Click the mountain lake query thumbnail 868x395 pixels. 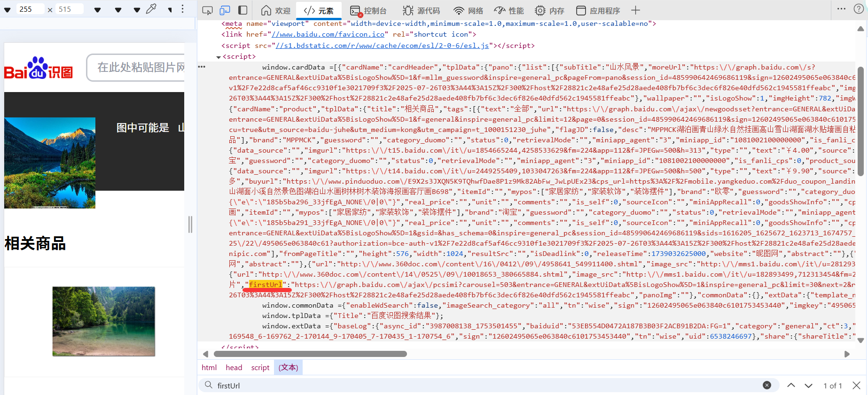tap(50, 163)
